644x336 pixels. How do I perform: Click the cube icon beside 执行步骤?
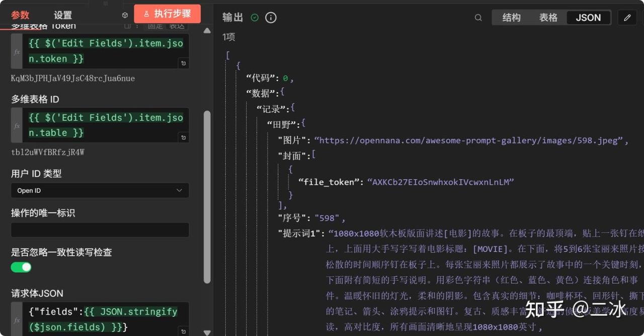(x=125, y=15)
